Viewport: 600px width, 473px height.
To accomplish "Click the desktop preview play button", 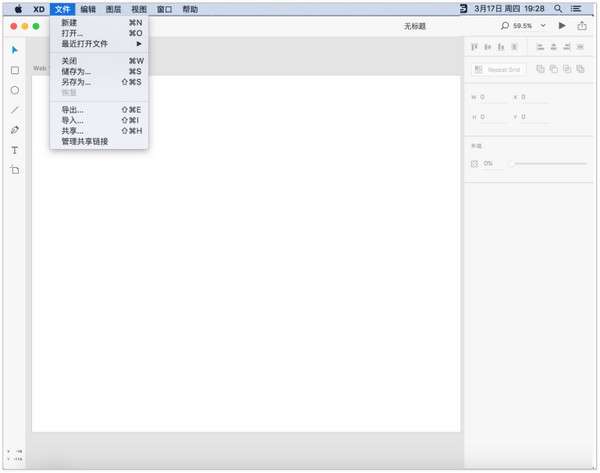I will [x=562, y=26].
